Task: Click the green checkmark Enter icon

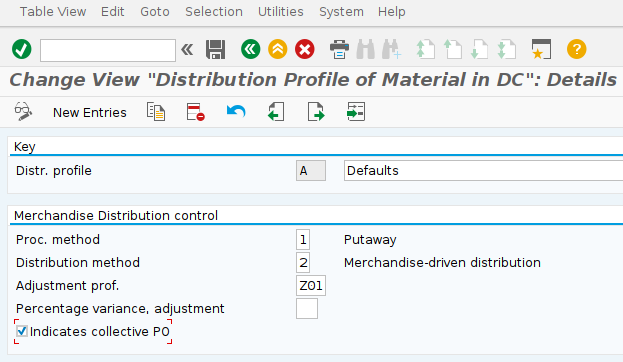Action: click(x=21, y=50)
